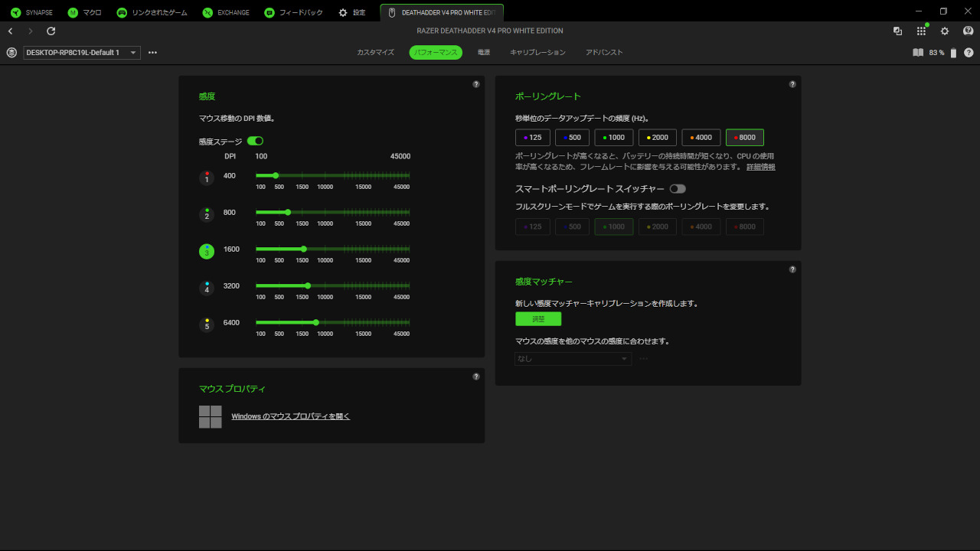The image size is (980, 551).
Task: Click the overlapping windows icon in the header
Action: coord(897,31)
